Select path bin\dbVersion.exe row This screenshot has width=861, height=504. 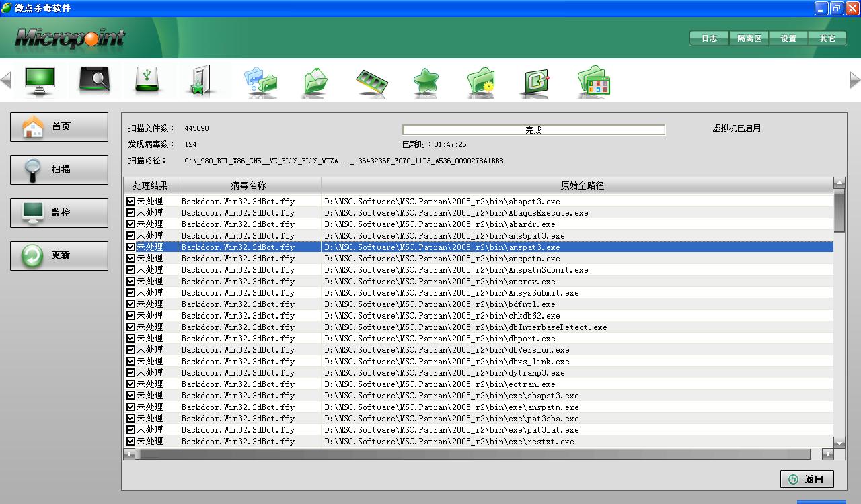pyautogui.click(x=478, y=349)
